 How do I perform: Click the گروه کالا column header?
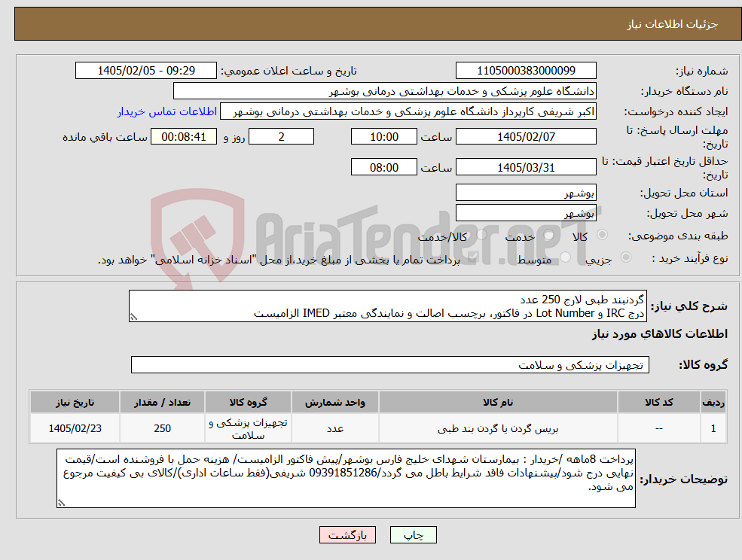[248, 402]
